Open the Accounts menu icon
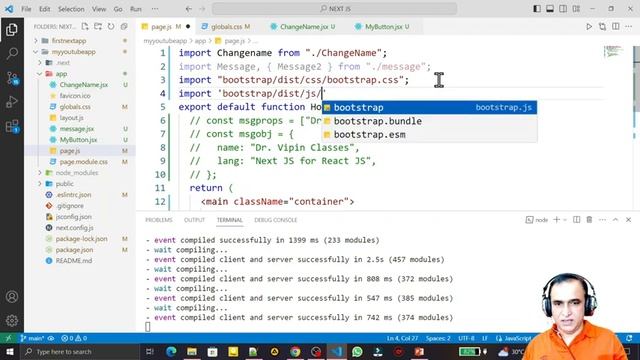The height and width of the screenshot is (360, 640). click(x=12, y=296)
